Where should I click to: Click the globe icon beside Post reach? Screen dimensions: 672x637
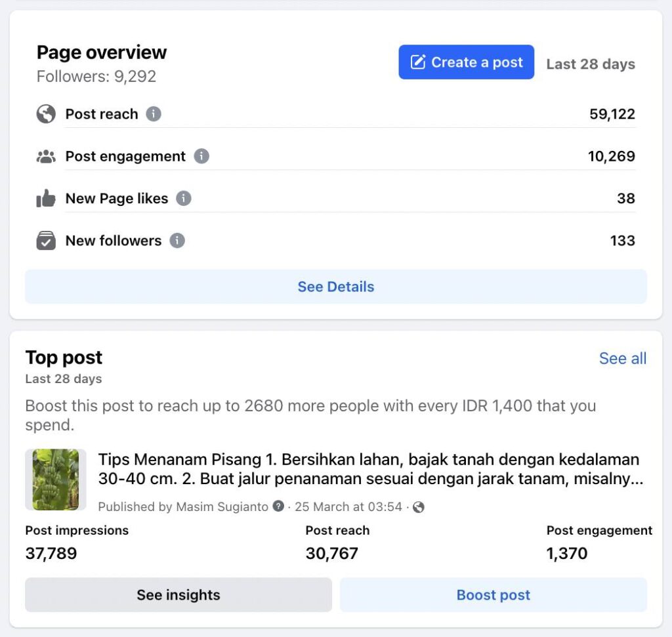[46, 114]
